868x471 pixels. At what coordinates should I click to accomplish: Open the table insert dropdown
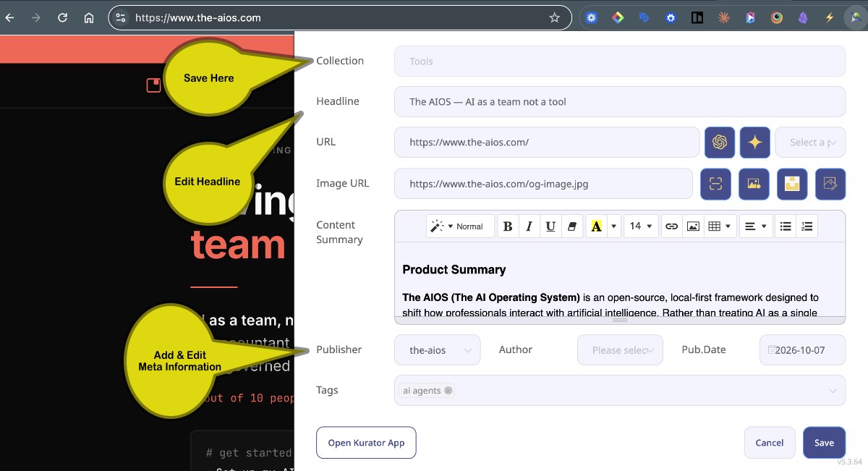(720, 226)
